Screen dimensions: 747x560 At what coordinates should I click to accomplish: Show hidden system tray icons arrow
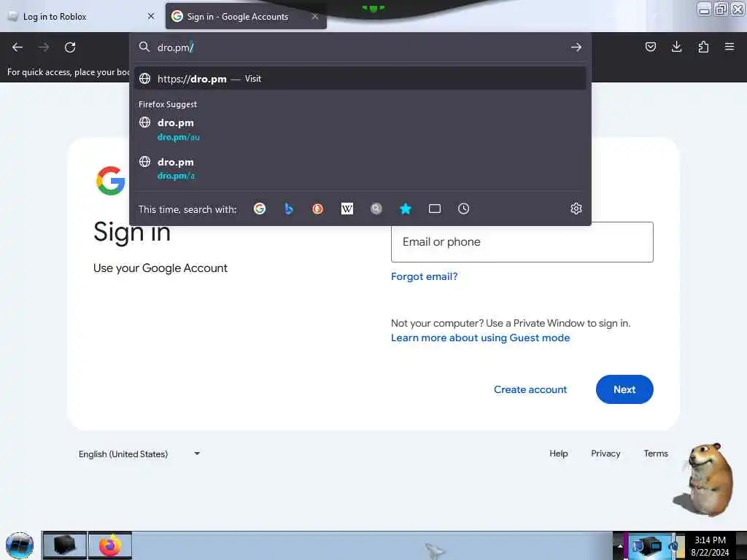click(619, 545)
